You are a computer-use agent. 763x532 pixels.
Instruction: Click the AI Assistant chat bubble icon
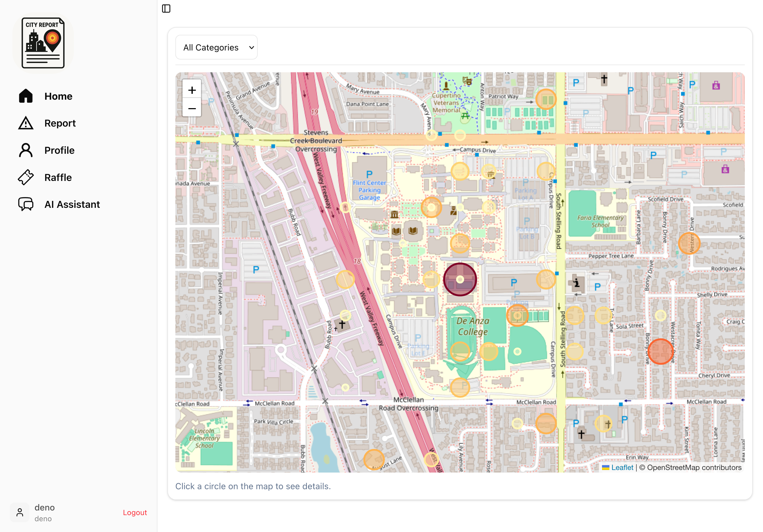(26, 204)
